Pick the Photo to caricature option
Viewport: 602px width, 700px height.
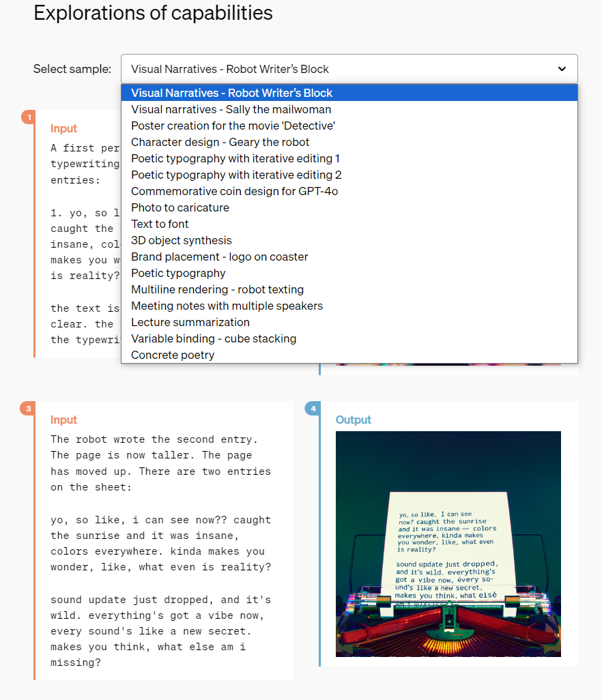[349, 207]
